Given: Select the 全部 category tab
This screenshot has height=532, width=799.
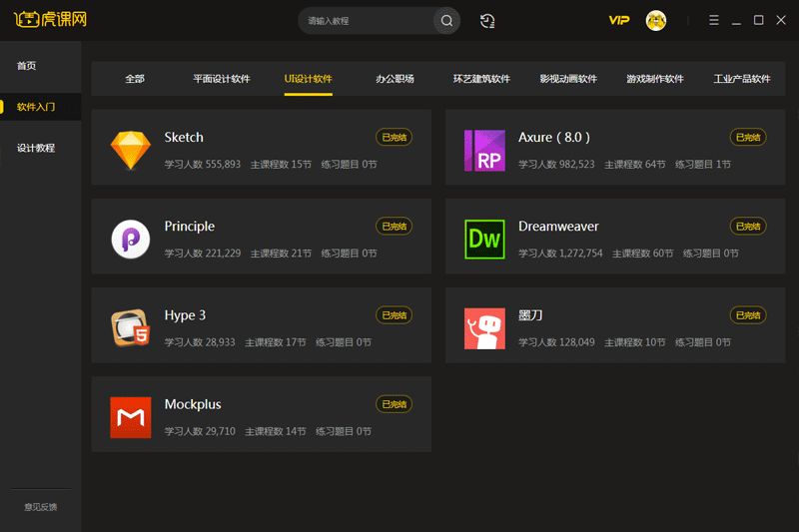Looking at the screenshot, I should (x=135, y=79).
